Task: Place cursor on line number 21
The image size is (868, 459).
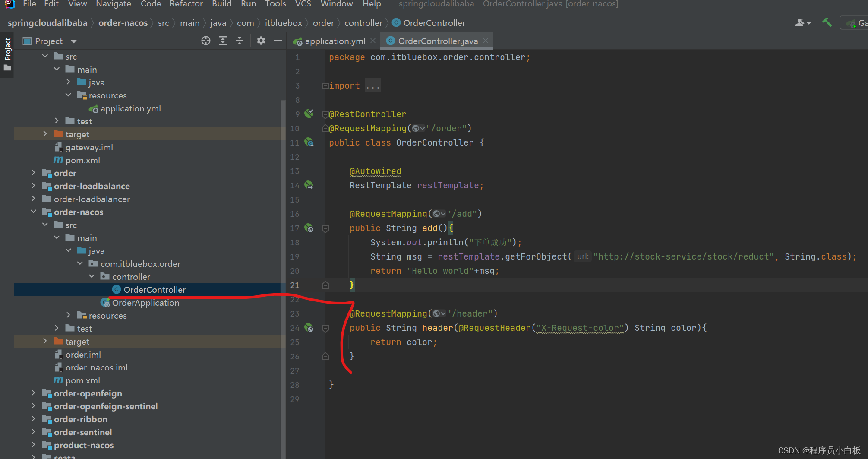Action: click(295, 285)
